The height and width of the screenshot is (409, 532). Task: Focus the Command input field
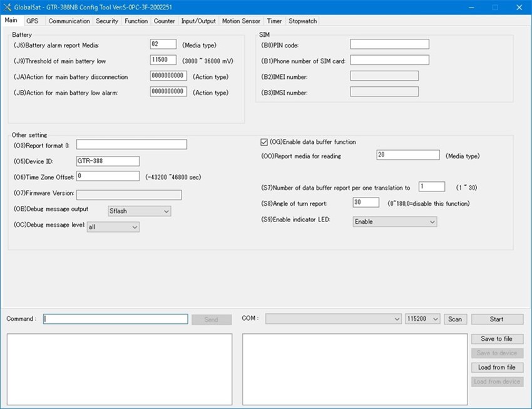[x=115, y=319]
